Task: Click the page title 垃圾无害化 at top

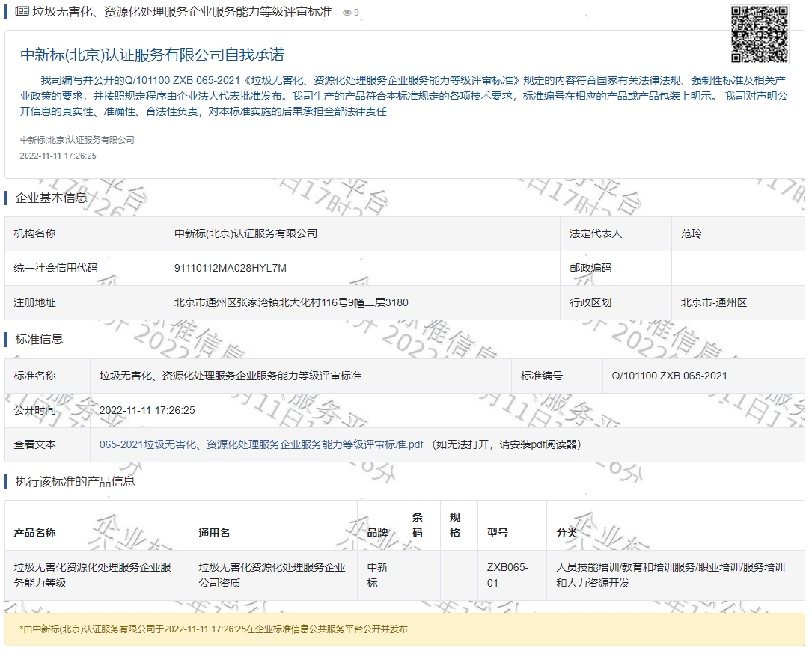Action: [182, 12]
